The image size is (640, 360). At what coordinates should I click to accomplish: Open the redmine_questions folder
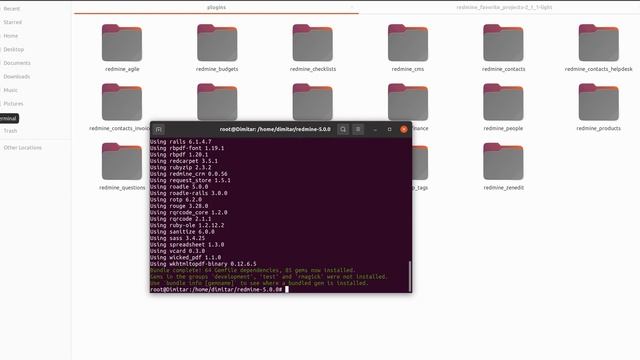click(x=122, y=161)
